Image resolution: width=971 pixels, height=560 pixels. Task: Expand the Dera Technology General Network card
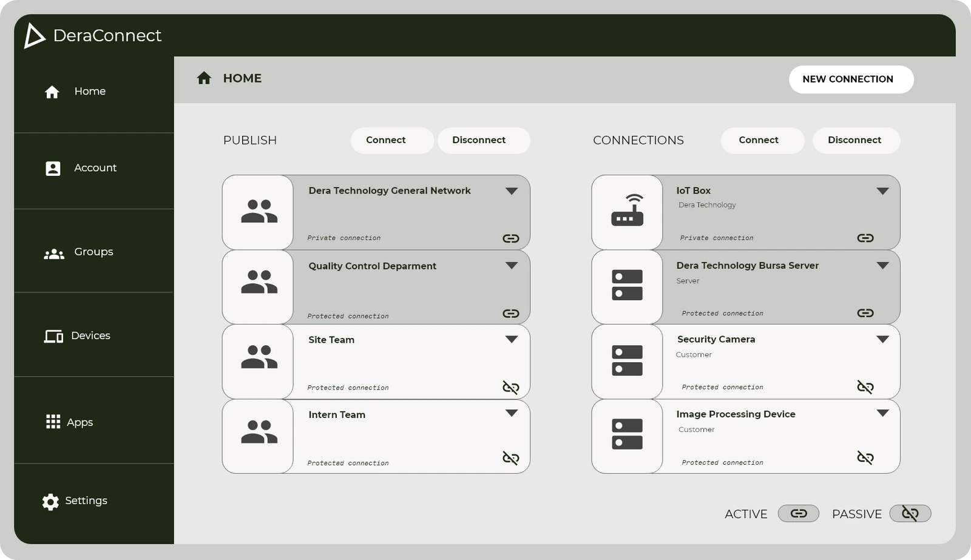[512, 191]
